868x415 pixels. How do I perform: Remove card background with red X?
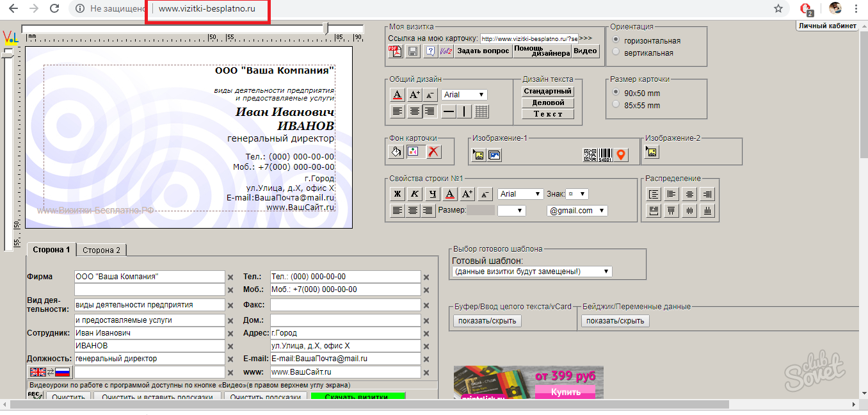click(433, 152)
